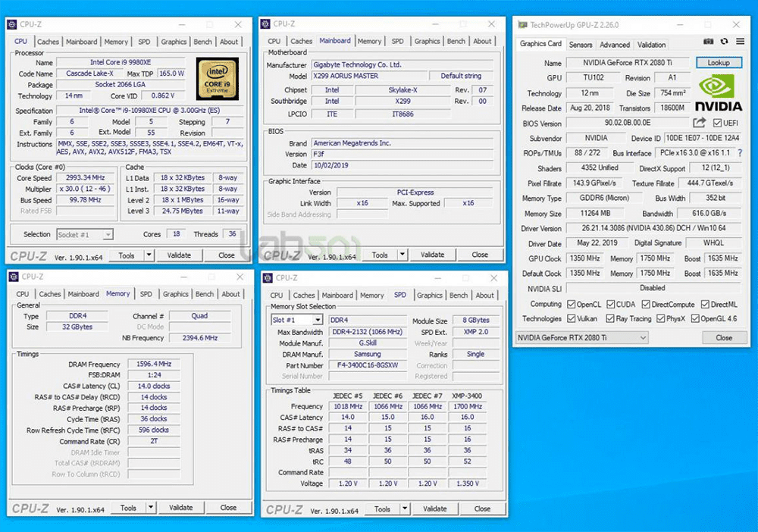Toggle the CUDA checkbox
This screenshot has width=758, height=532.
[x=610, y=304]
